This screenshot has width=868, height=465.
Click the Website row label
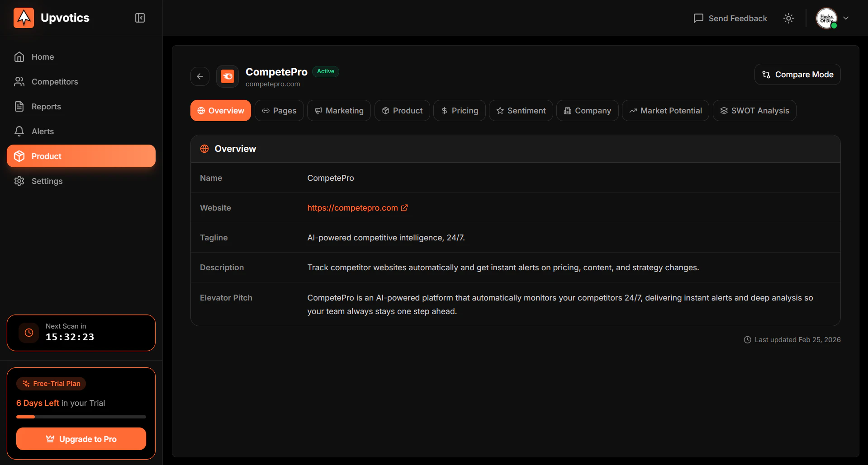point(215,208)
